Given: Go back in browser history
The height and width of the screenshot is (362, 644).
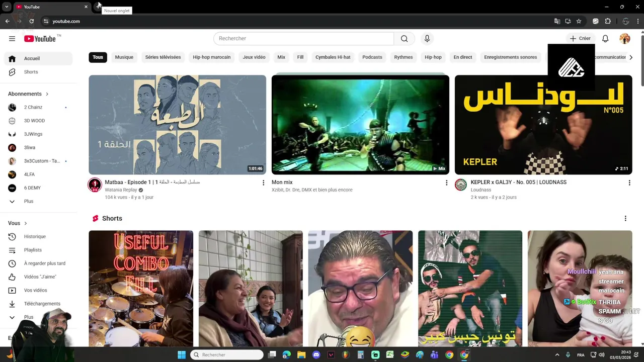Looking at the screenshot, I should pyautogui.click(x=7, y=21).
